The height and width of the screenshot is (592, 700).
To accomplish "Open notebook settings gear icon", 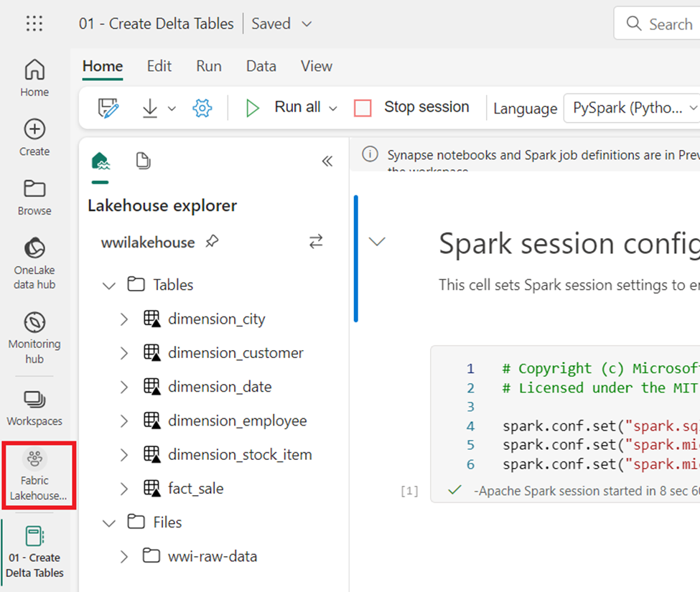I will tap(202, 108).
